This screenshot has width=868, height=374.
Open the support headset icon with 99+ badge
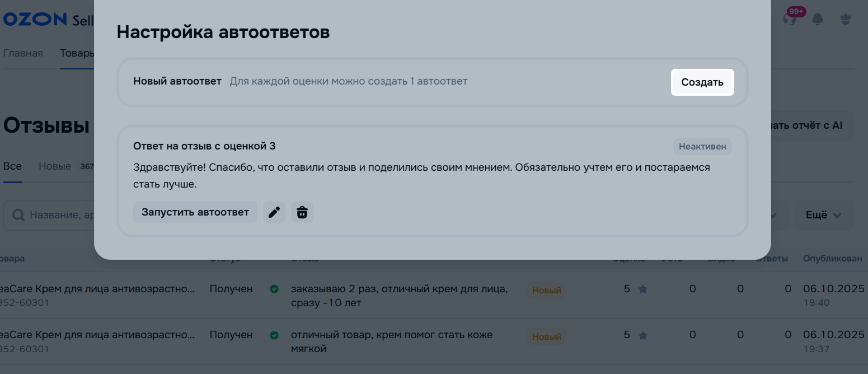tap(790, 18)
